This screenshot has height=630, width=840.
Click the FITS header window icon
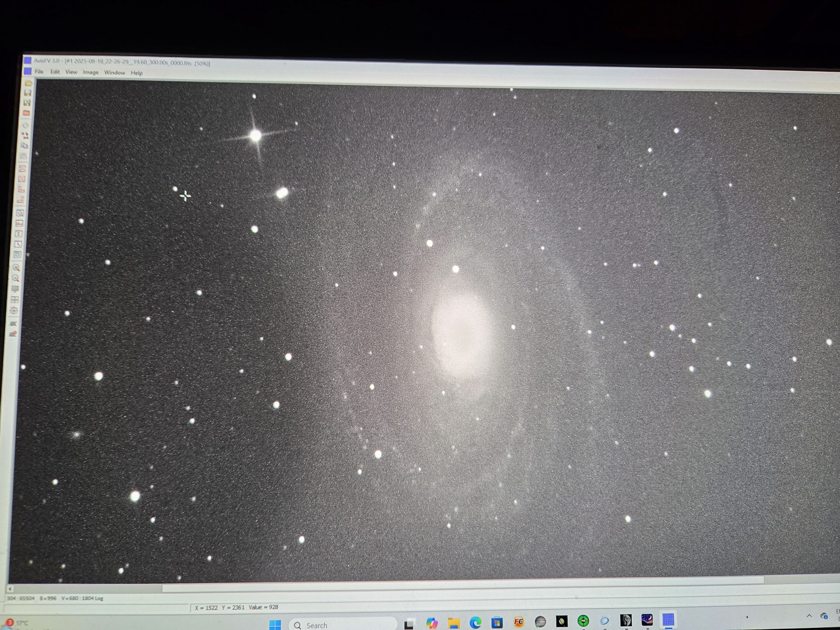tap(18, 254)
